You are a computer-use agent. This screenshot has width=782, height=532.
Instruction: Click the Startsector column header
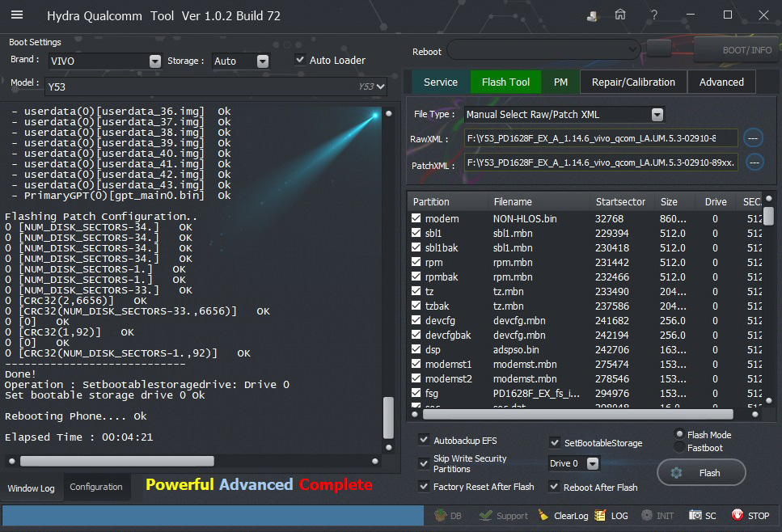[621, 202]
